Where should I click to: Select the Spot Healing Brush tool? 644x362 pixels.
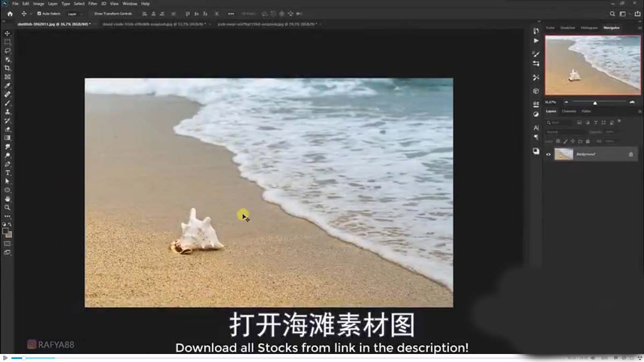8,94
